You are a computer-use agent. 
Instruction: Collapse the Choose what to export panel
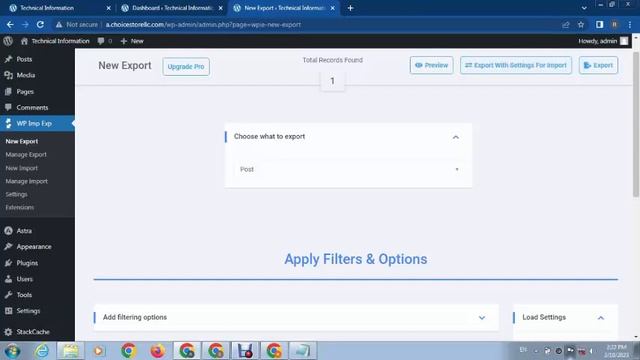tap(456, 137)
